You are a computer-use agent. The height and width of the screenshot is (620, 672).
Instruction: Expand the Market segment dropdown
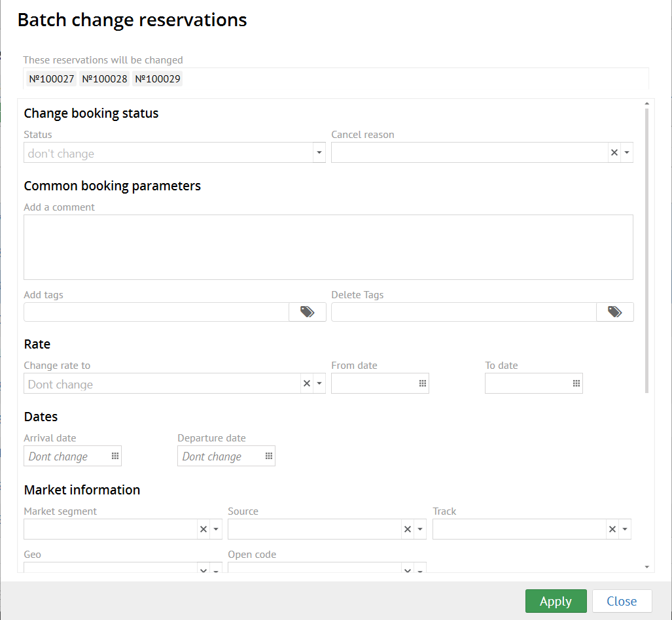(x=216, y=529)
